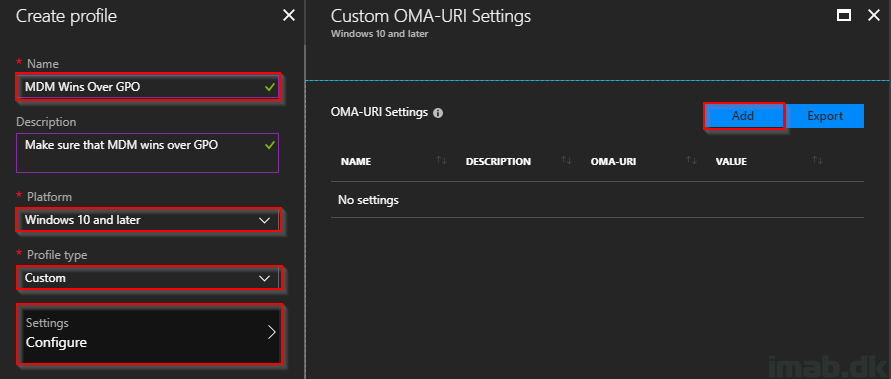Sort by VALUE column arrows
The image size is (891, 379).
coord(817,161)
